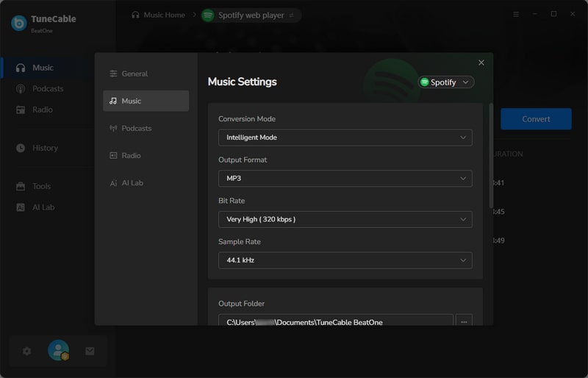Click the green Spotify logo in the source selector
Image resolution: width=588 pixels, height=378 pixels.
[425, 82]
